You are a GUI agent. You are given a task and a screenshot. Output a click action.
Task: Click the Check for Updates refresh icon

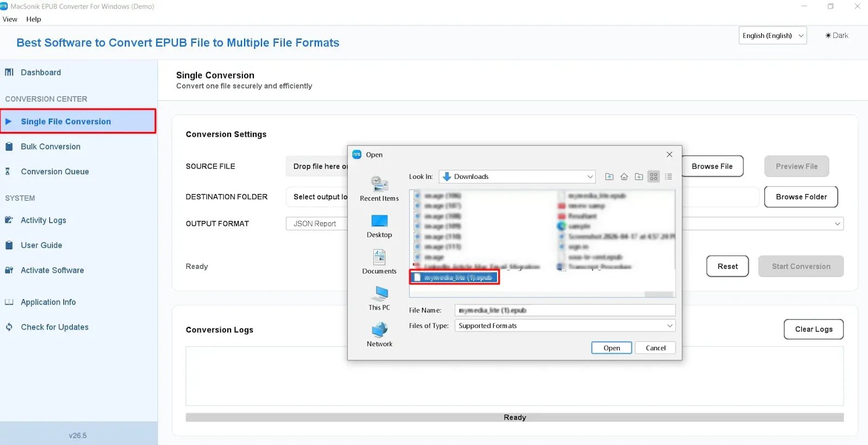click(x=9, y=327)
